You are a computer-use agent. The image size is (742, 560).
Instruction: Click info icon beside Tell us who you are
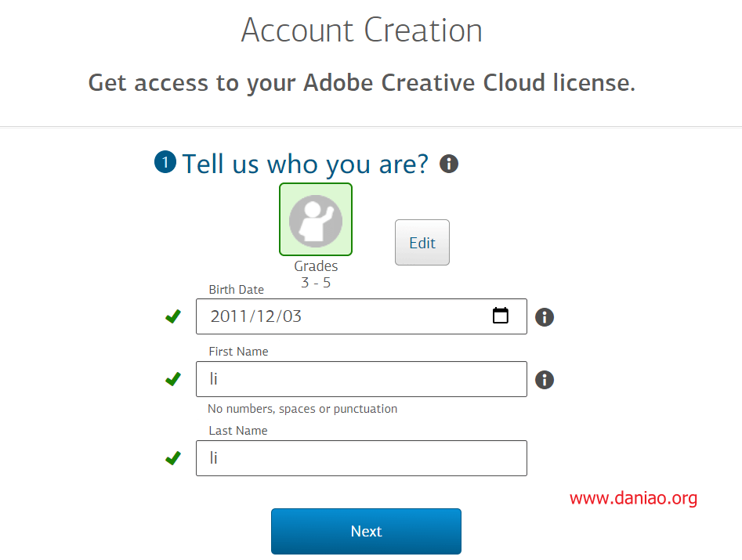click(449, 164)
